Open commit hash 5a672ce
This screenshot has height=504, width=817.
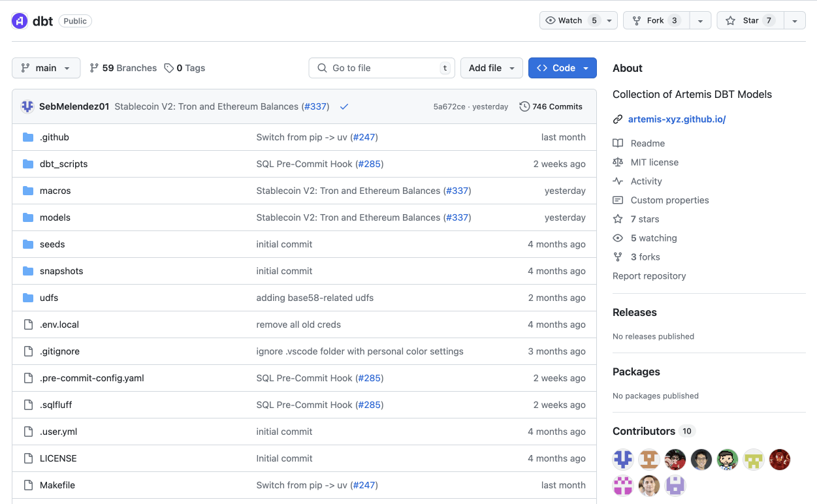click(449, 107)
